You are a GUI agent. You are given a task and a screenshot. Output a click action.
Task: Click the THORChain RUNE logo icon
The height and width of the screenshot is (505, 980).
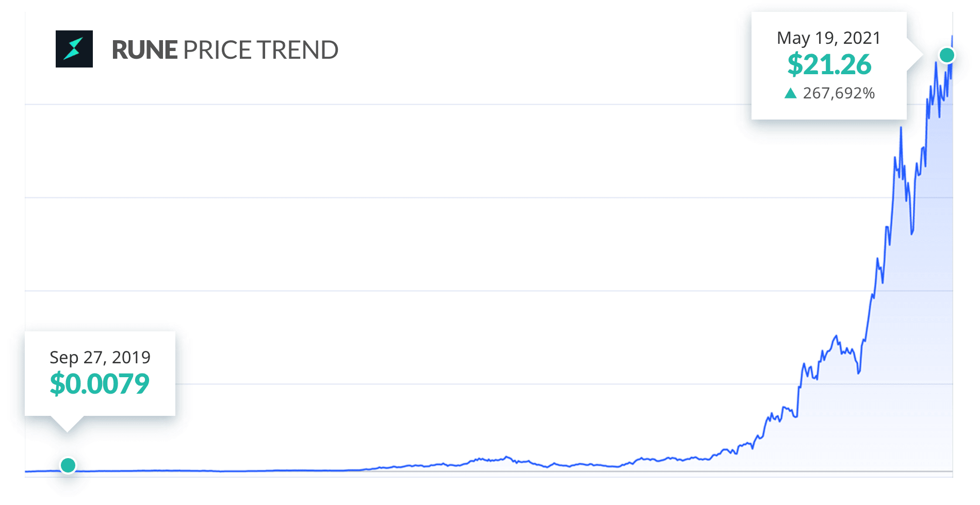(x=74, y=49)
